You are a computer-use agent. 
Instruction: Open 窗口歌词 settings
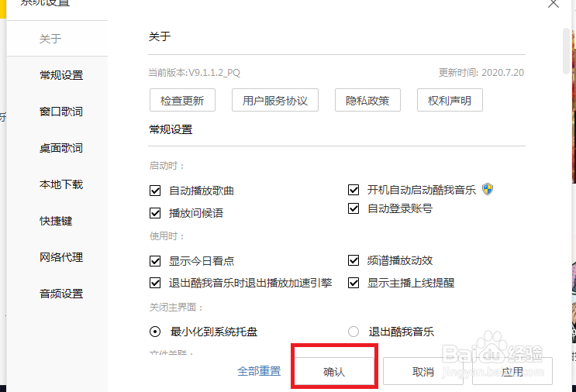(x=61, y=112)
